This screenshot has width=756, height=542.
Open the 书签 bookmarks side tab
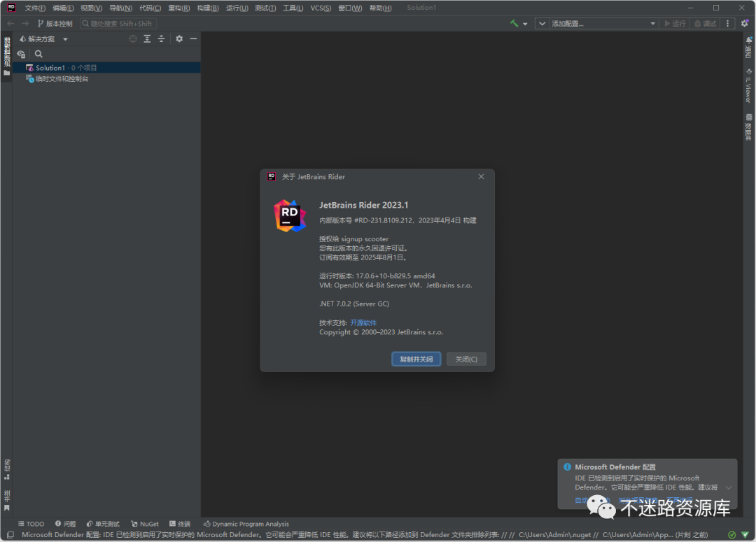(x=7, y=501)
